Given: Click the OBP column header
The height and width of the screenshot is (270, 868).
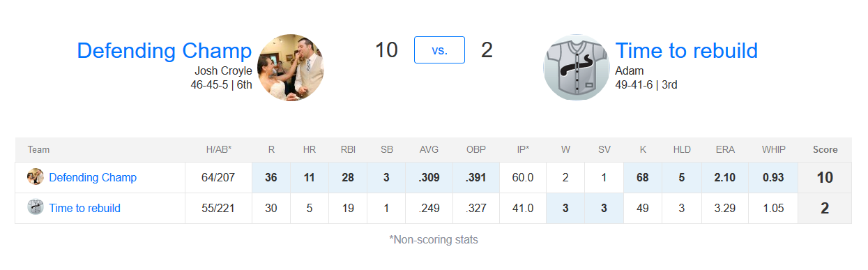Looking at the screenshot, I should (x=476, y=150).
